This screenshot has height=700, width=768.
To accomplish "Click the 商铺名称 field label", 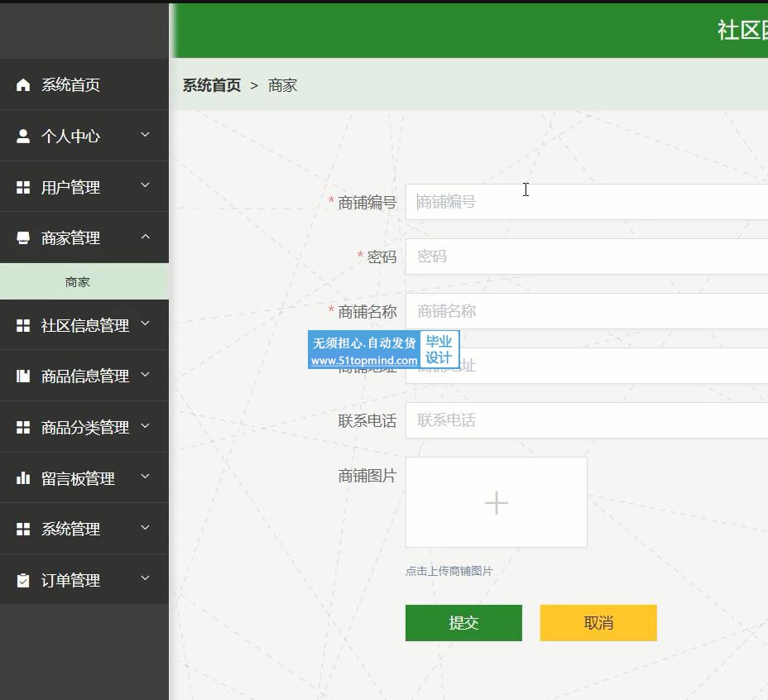I will tap(367, 312).
